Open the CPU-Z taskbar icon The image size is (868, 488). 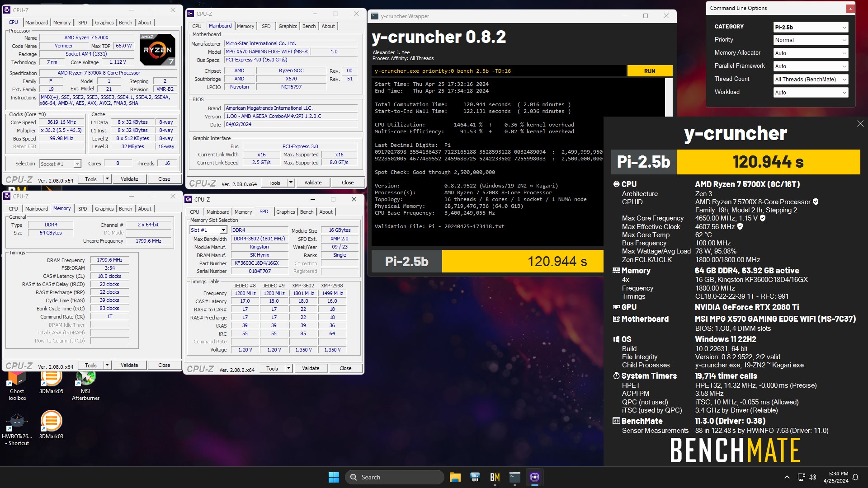point(534,477)
